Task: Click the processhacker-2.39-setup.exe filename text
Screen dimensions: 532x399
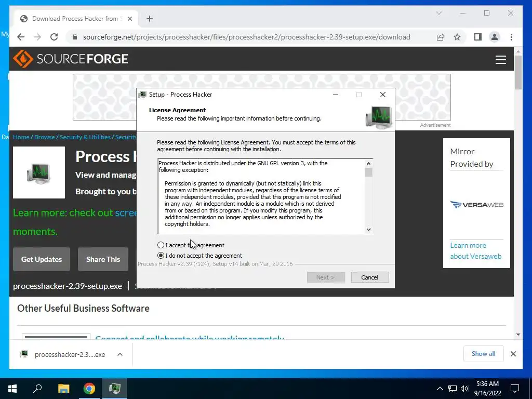Action: (68, 286)
